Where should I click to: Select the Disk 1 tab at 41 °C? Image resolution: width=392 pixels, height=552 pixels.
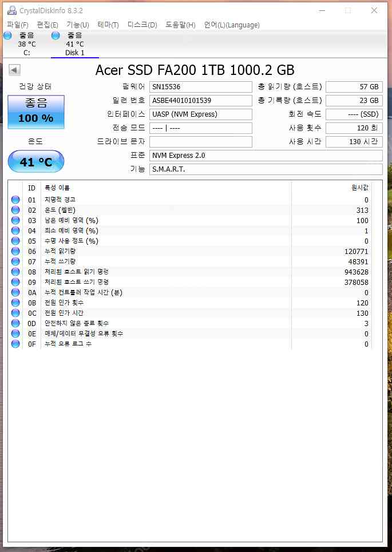pyautogui.click(x=74, y=43)
